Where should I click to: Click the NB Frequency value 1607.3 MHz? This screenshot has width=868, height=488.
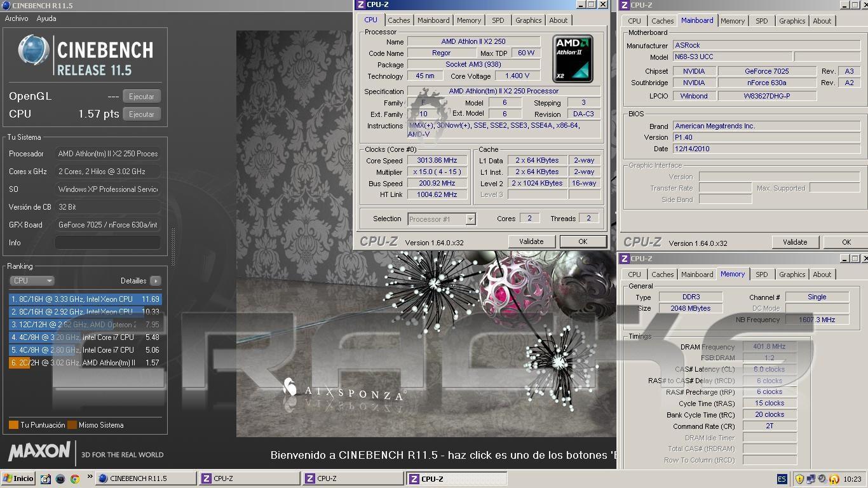(817, 320)
